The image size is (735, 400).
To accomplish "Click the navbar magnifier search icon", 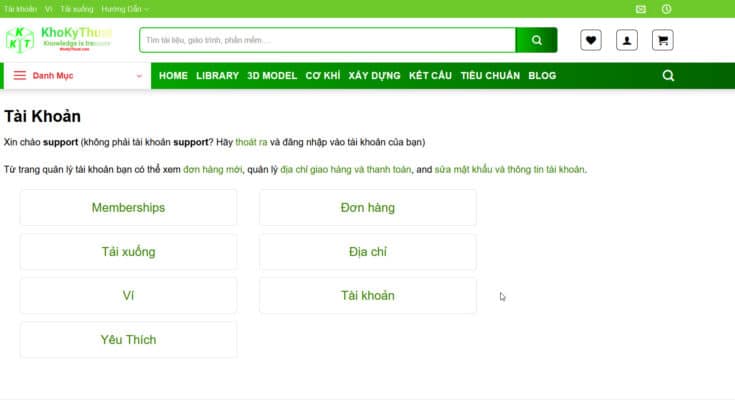I will pyautogui.click(x=668, y=75).
